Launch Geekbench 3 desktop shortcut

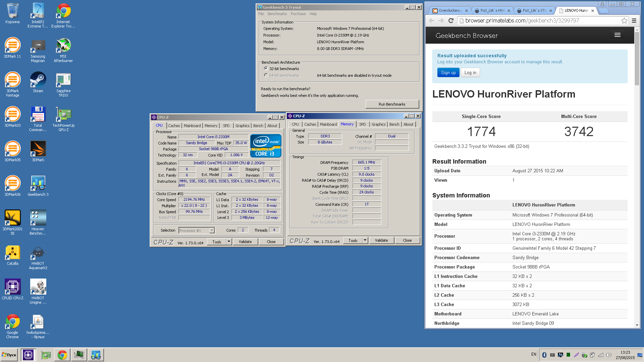pos(38,186)
